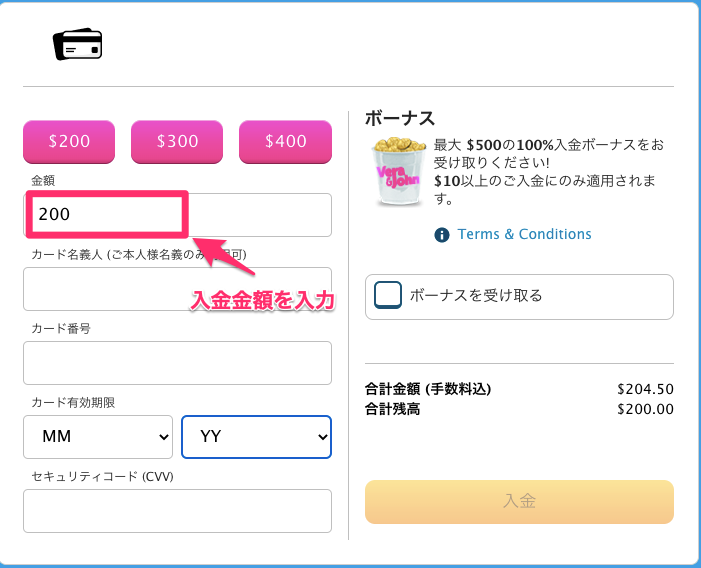701x568 pixels.
Task: Click the Vera&John coin bucket image
Action: pos(398,172)
